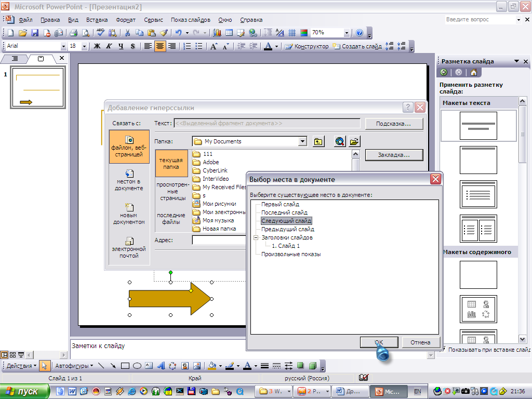The height and width of the screenshot is (399, 532).
Task: Select the Rectangle drawing tool
Action: click(125, 366)
